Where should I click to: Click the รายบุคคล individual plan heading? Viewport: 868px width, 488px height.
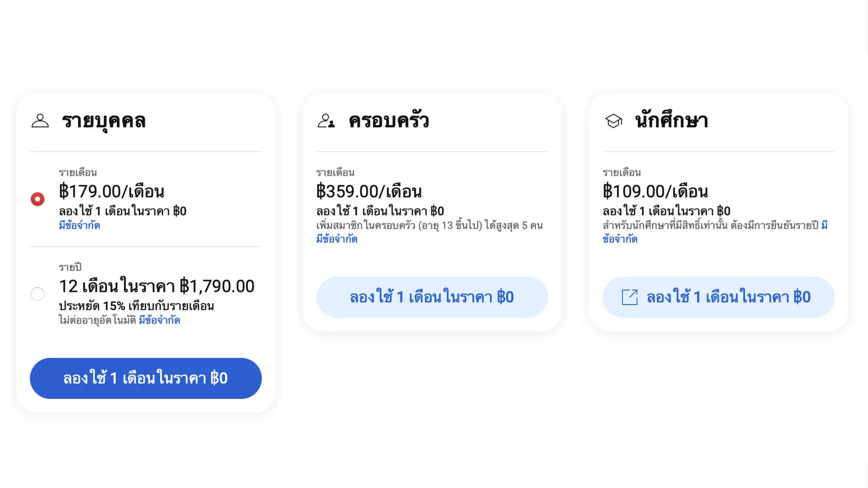click(x=104, y=121)
